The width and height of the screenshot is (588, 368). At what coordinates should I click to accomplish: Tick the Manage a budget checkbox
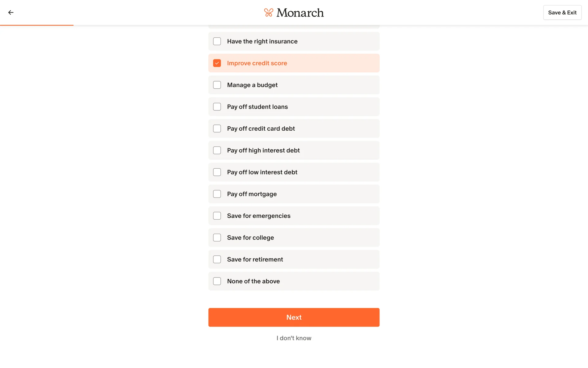217,85
